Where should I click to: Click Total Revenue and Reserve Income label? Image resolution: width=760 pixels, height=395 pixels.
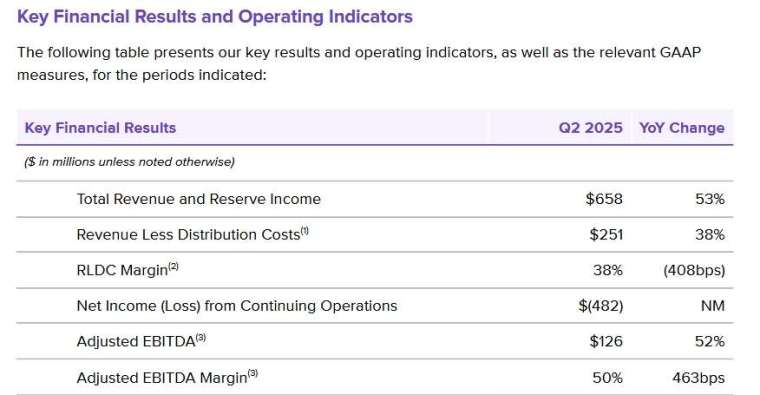click(x=199, y=199)
